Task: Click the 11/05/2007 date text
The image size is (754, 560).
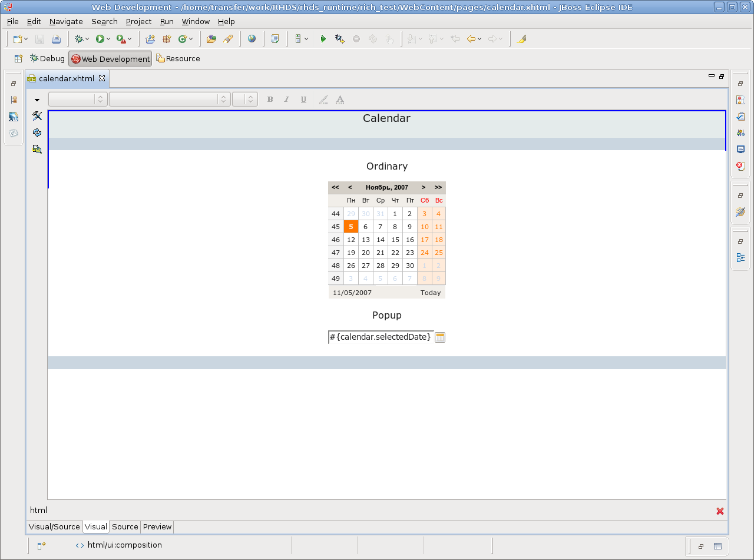Action: 352,293
